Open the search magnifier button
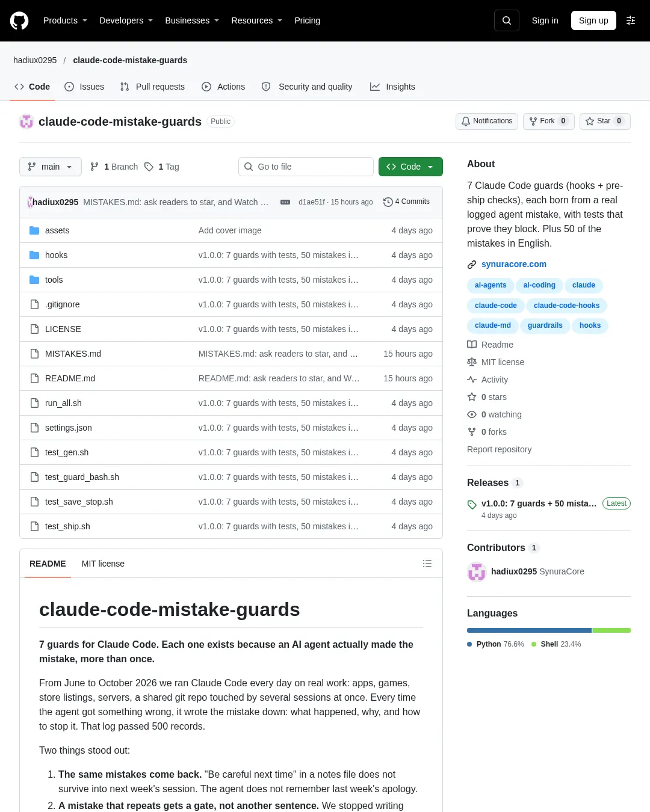The height and width of the screenshot is (812, 650). 507,20
